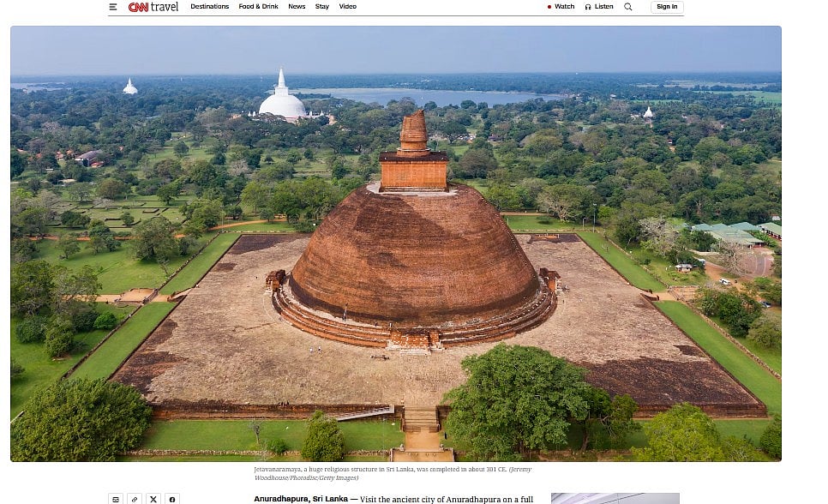Click the travel section title link
Screen dimensions: 828x504
pyautogui.click(x=165, y=7)
